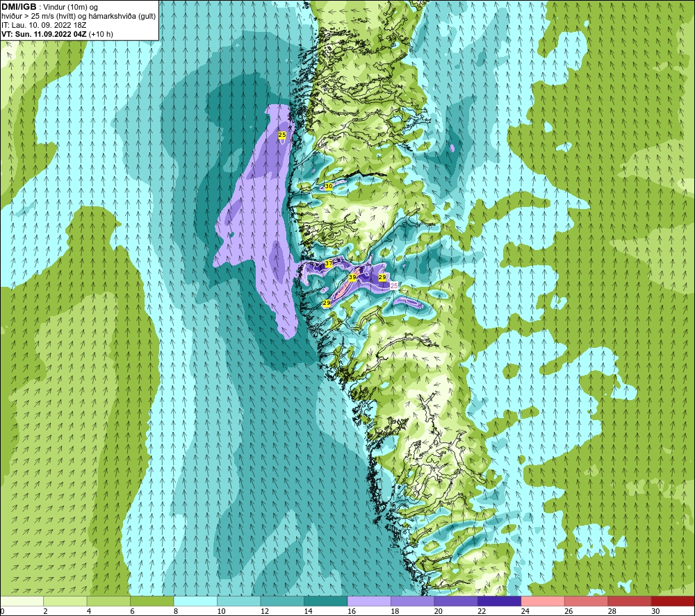Click the white 25 contour label
Image resolution: width=695 pixels, height=616 pixels.
pyautogui.click(x=393, y=286)
